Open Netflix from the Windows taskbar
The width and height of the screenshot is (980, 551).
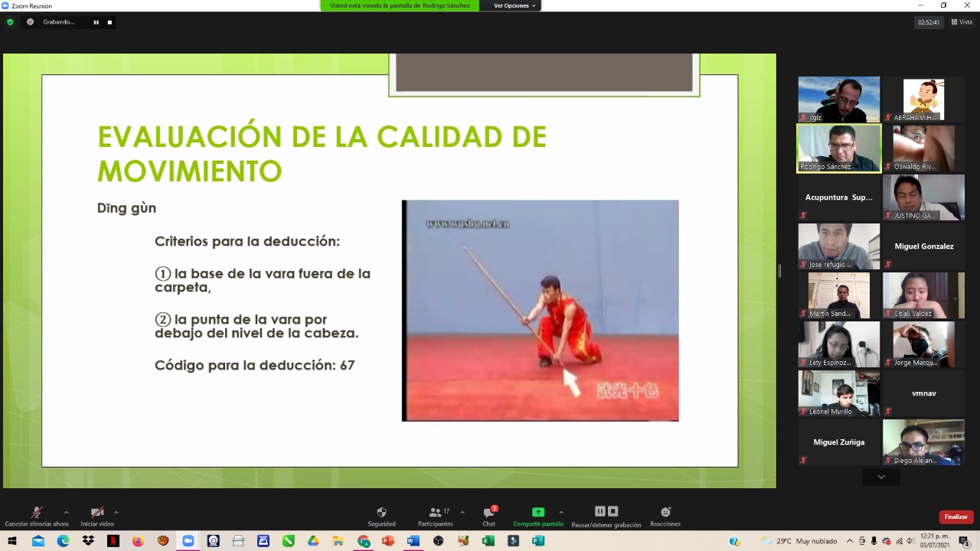coord(113,541)
